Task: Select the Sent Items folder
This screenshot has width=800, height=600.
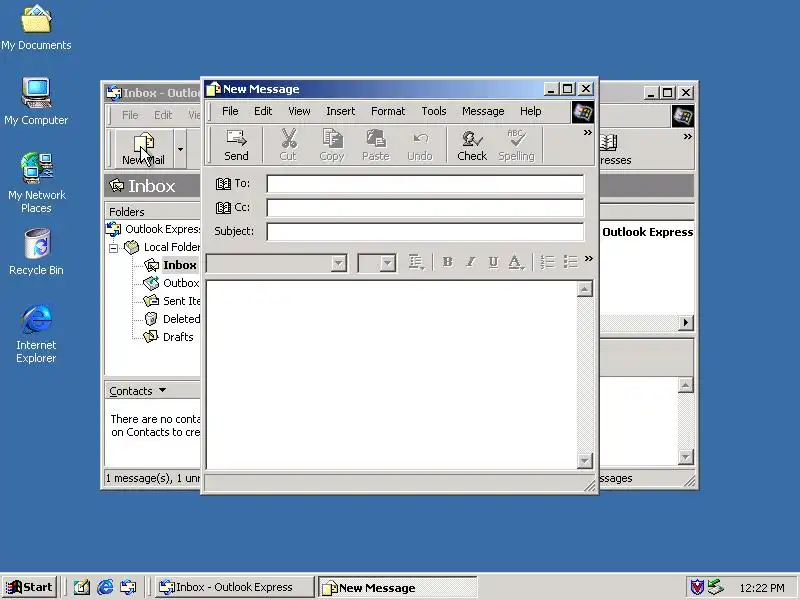Action: tap(181, 301)
